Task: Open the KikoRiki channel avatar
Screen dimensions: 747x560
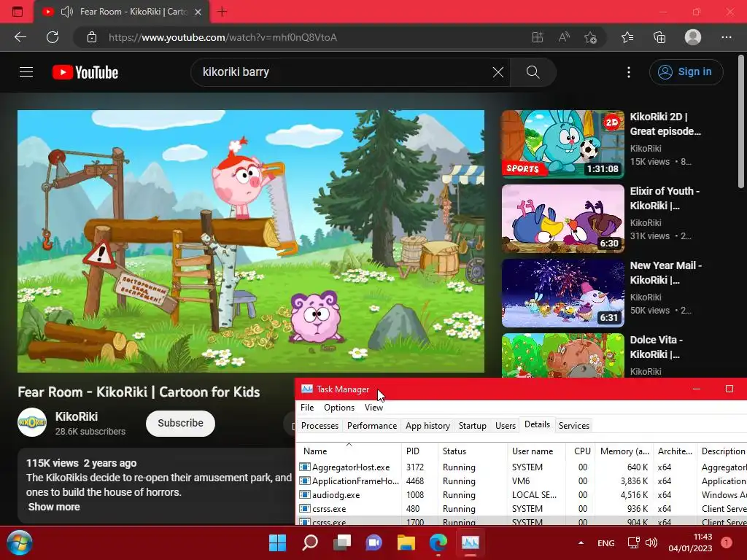Action: 32,422
